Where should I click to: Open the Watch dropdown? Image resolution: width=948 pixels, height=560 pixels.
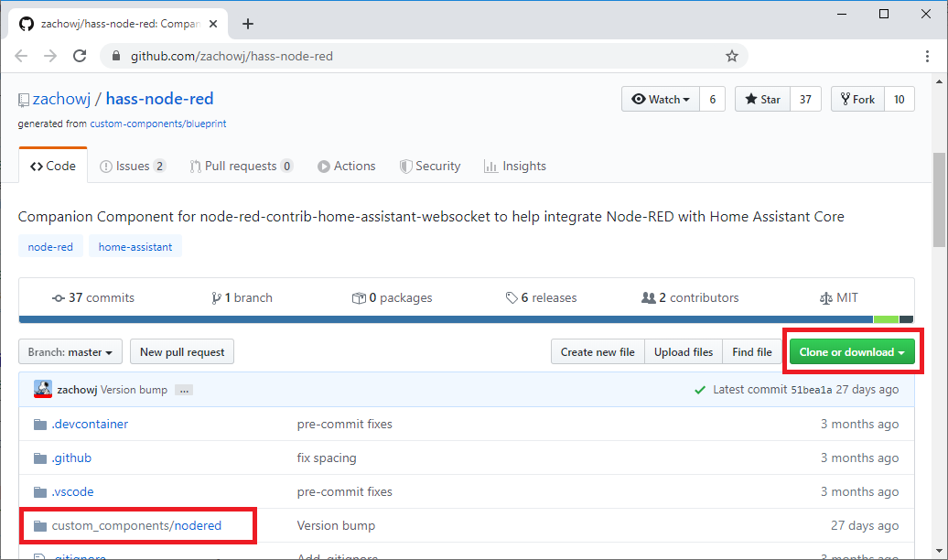point(661,99)
